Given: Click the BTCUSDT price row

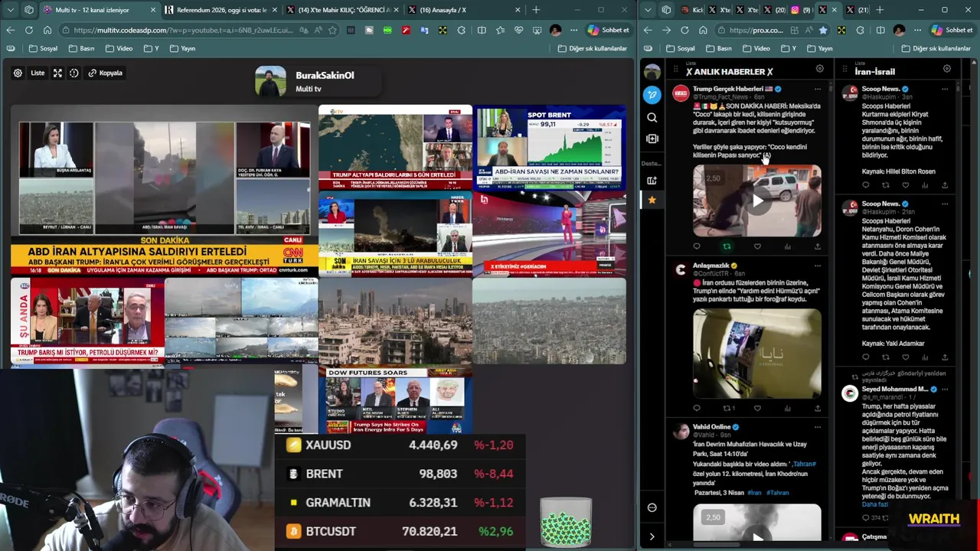Looking at the screenshot, I should click(x=400, y=531).
